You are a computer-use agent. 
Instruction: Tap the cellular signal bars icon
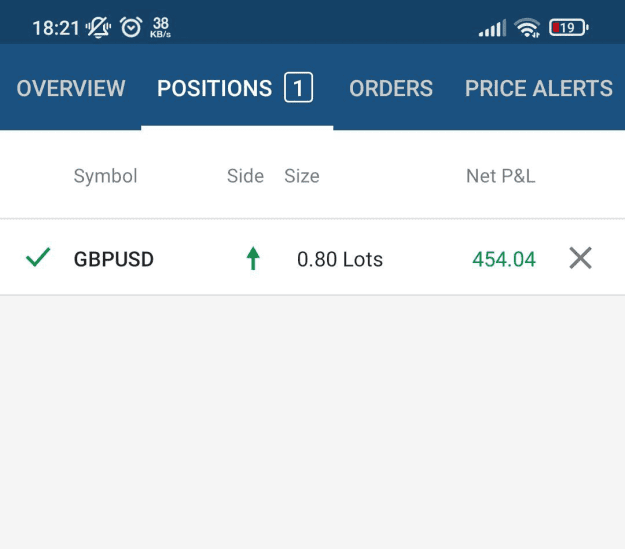coord(492,28)
